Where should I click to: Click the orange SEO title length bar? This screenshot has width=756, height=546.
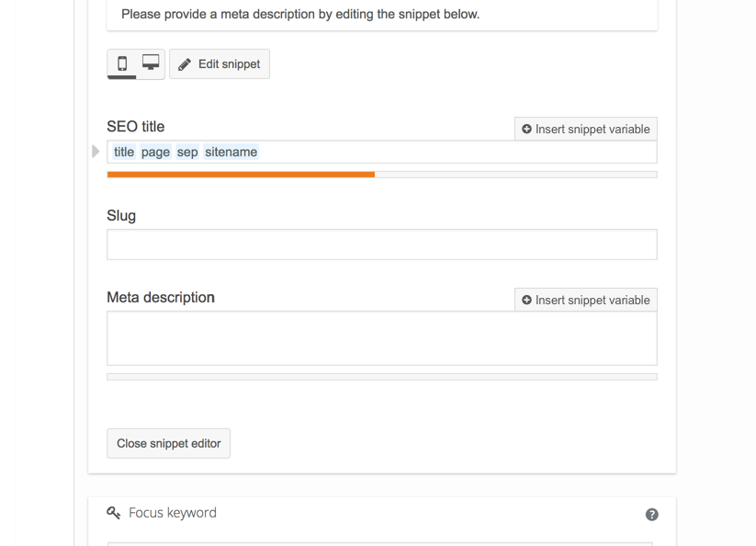click(241, 175)
